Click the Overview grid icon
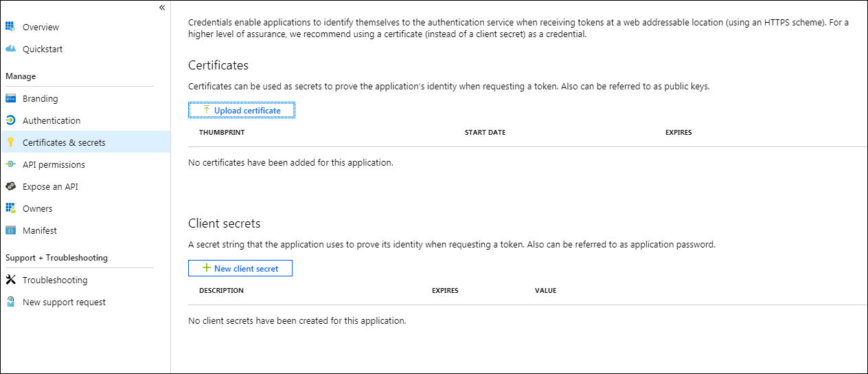 (x=10, y=27)
